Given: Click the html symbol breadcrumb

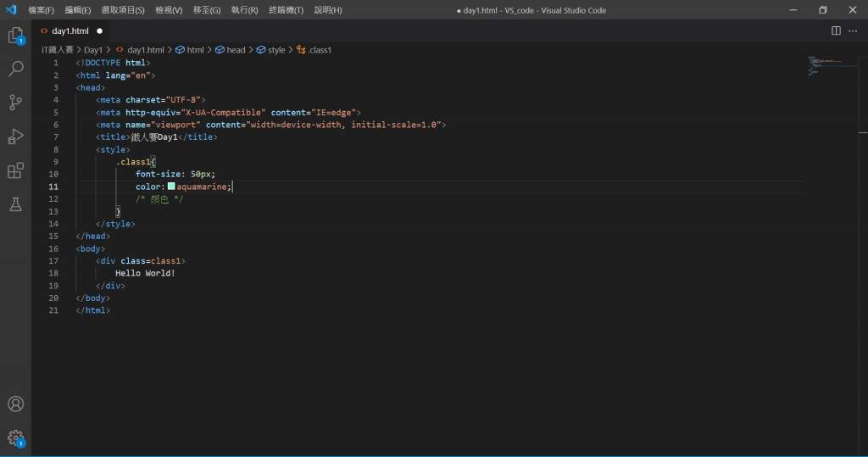Looking at the screenshot, I should tap(190, 50).
